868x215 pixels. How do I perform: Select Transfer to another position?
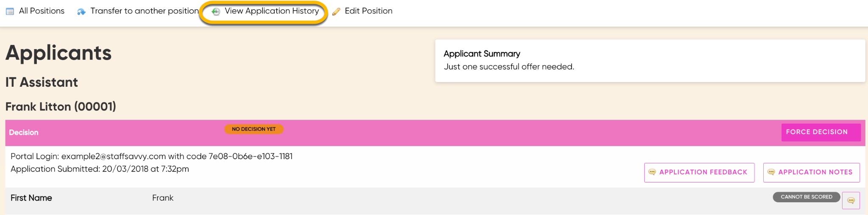138,11
